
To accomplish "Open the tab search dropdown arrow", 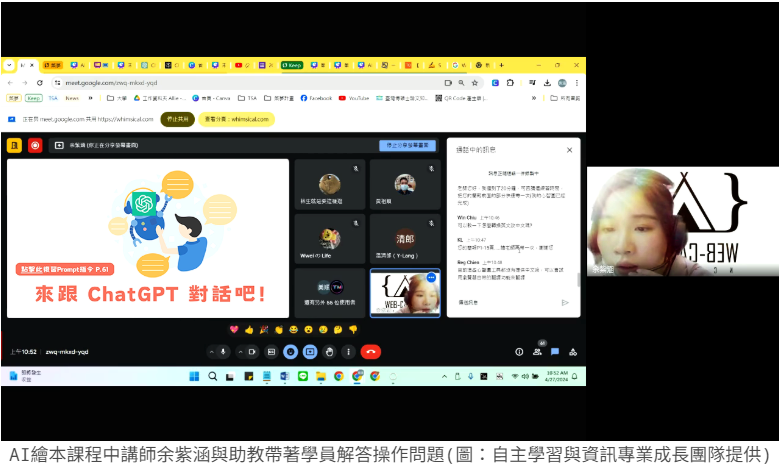I will (x=9, y=65).
